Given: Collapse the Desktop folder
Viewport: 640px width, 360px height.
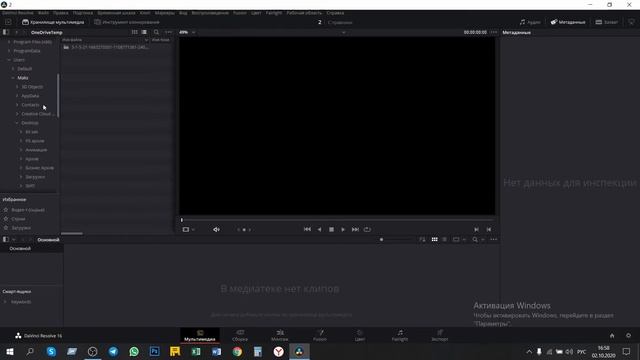Looking at the screenshot, I should tap(17, 122).
